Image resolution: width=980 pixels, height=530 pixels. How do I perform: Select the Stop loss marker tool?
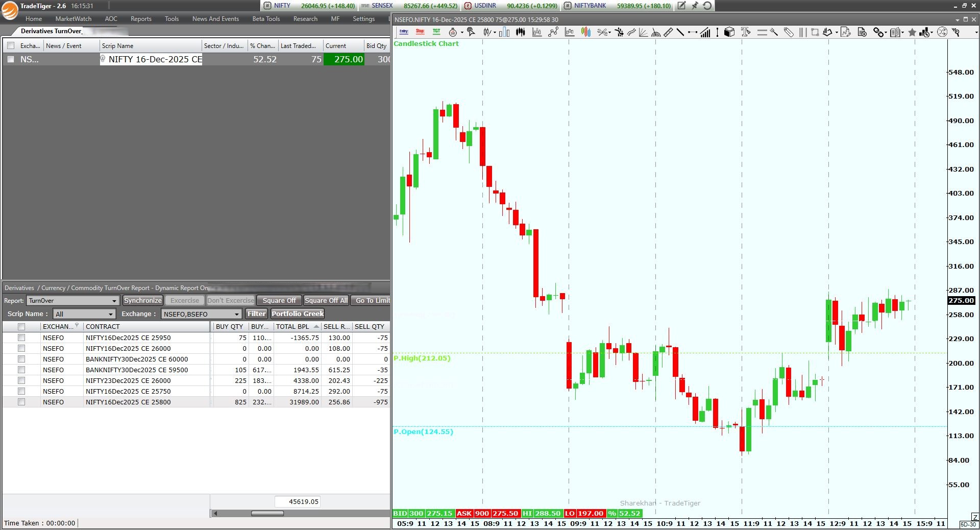pyautogui.click(x=420, y=32)
